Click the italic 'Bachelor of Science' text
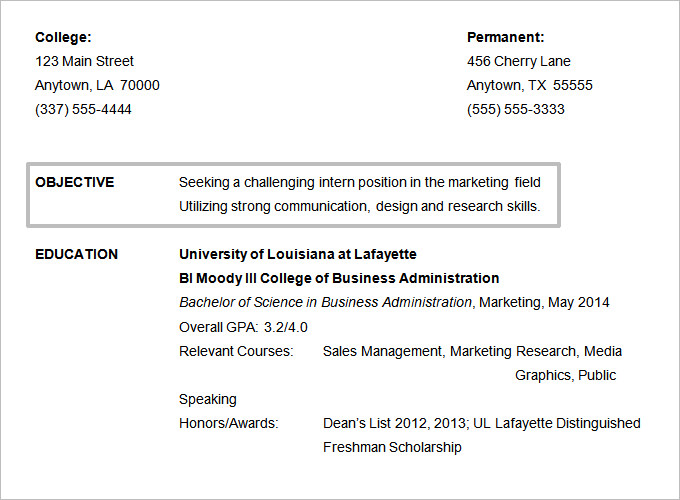 (x=325, y=302)
